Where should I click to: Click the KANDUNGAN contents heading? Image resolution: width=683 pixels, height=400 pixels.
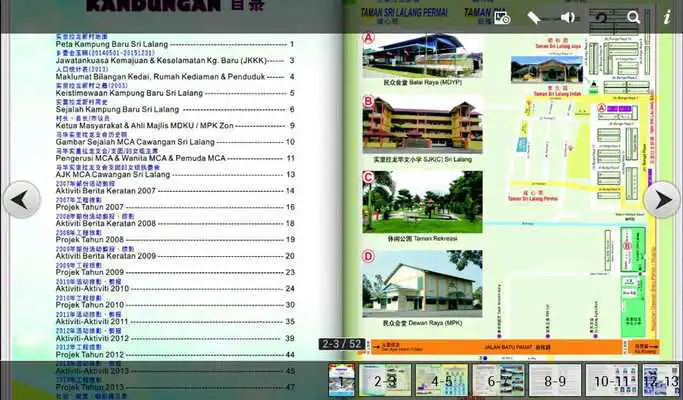pos(153,6)
